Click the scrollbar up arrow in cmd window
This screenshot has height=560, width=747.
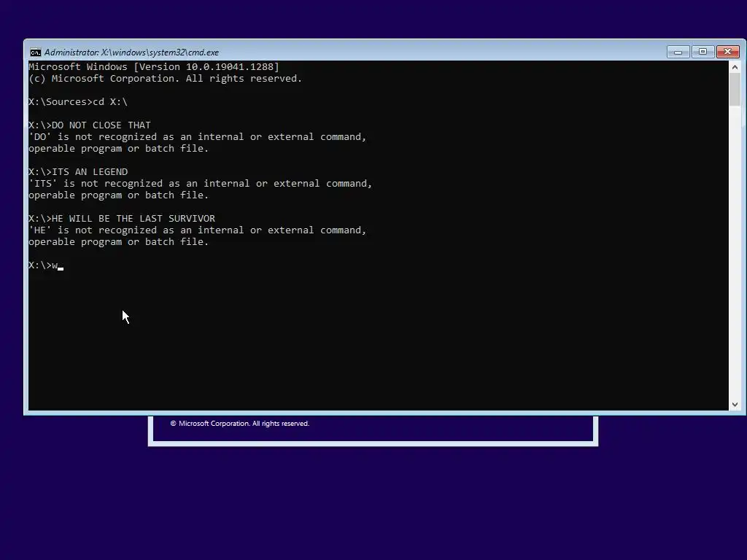[735, 67]
